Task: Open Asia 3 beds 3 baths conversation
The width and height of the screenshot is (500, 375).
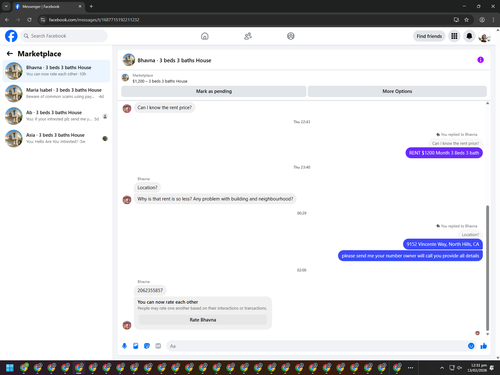Action: point(56,138)
